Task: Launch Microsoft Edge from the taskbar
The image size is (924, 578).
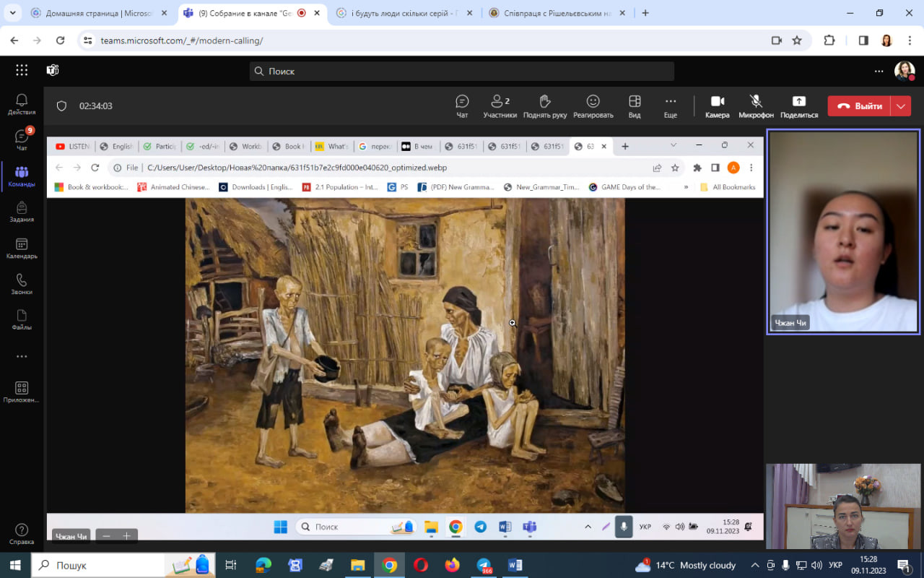Action: pyautogui.click(x=263, y=565)
